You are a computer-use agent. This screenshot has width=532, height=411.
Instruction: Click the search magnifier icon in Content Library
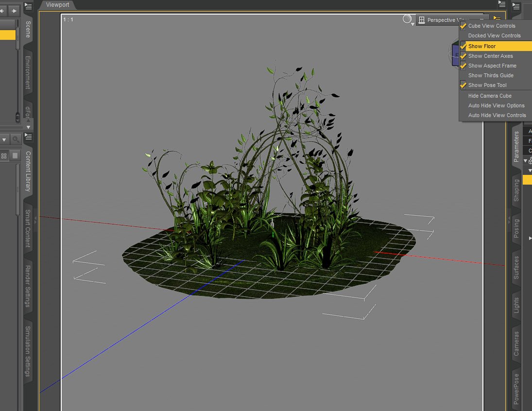point(16,139)
